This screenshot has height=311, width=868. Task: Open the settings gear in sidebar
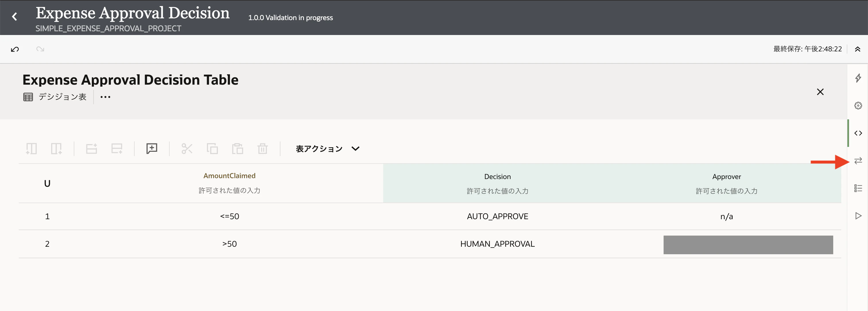(858, 106)
